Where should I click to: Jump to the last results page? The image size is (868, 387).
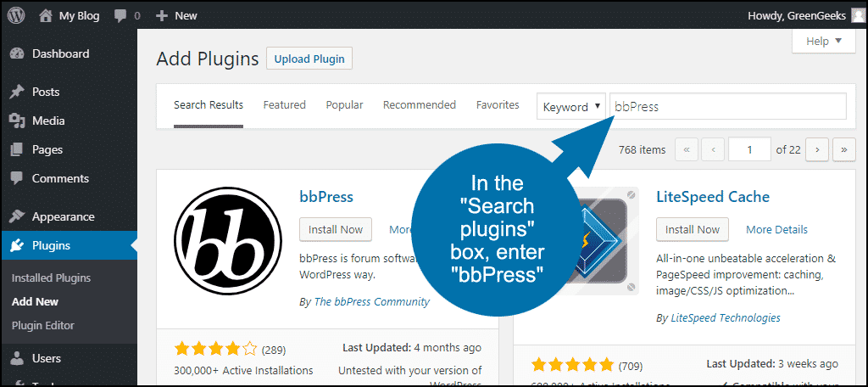tap(844, 149)
